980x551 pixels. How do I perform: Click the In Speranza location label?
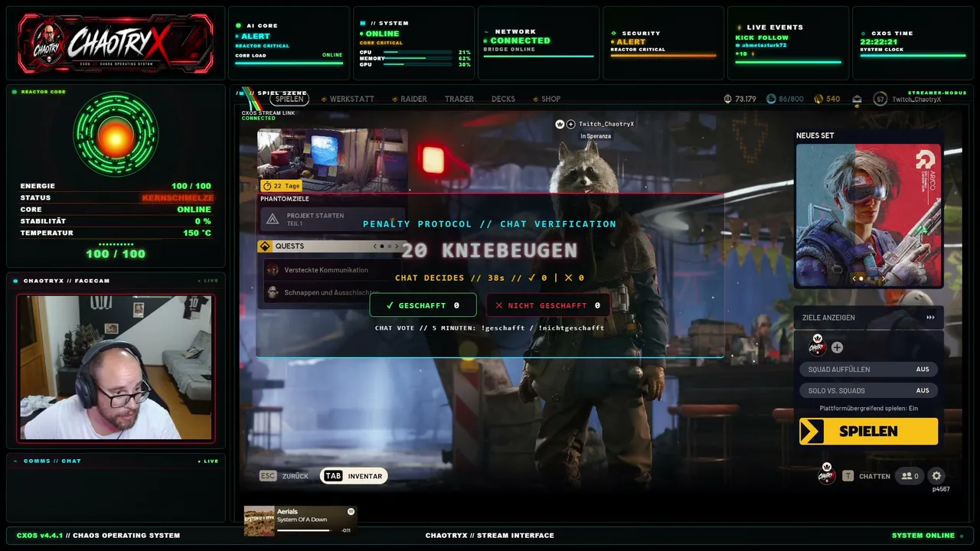click(x=596, y=136)
